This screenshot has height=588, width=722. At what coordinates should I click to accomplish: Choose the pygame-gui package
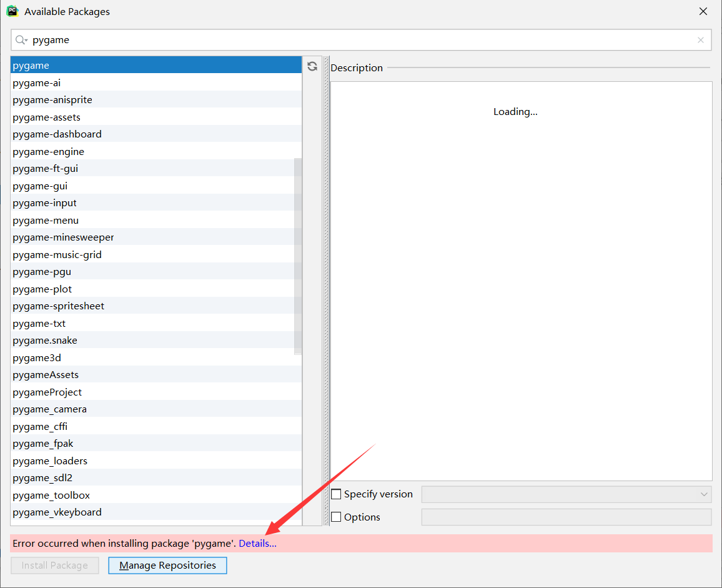(x=156, y=186)
